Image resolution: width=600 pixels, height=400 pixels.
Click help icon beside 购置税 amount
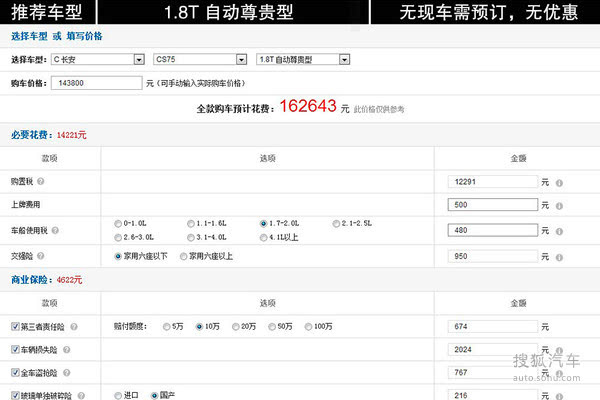(559, 183)
